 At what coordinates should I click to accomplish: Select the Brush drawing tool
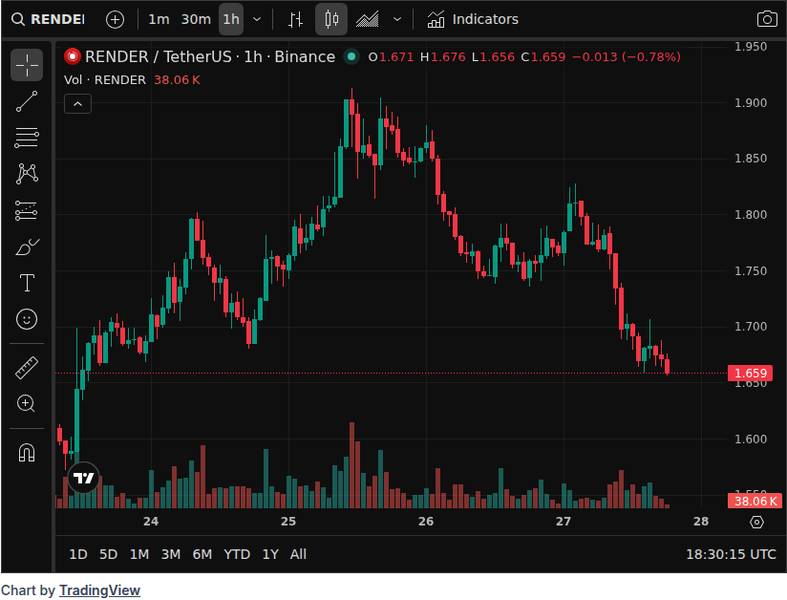point(27,247)
